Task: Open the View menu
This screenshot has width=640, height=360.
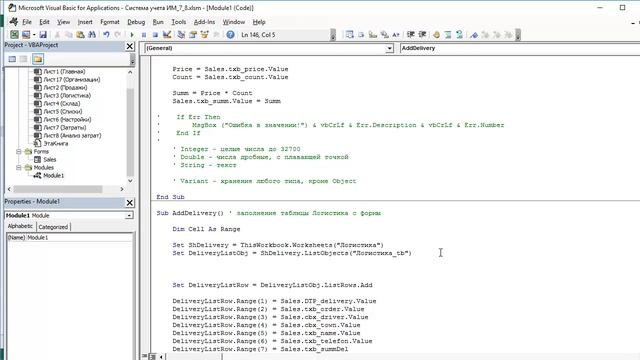Action: click(x=63, y=22)
